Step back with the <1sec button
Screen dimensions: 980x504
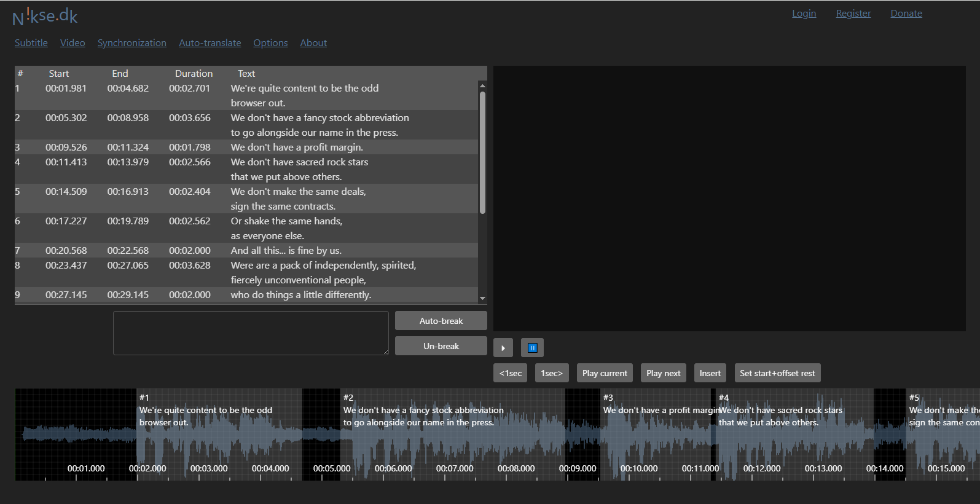pyautogui.click(x=510, y=373)
